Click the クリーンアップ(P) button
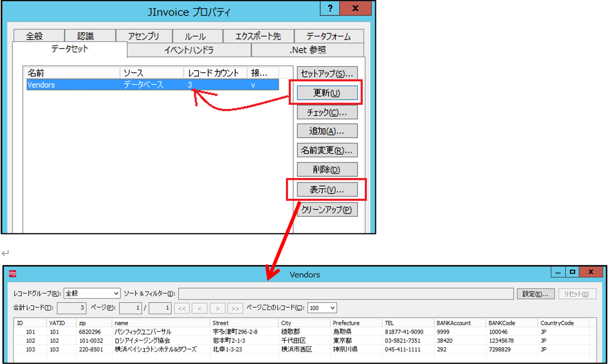The image size is (608, 364). tap(327, 210)
